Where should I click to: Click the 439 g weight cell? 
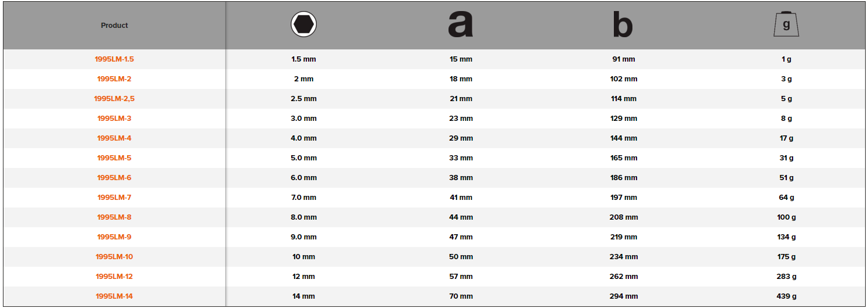point(786,296)
